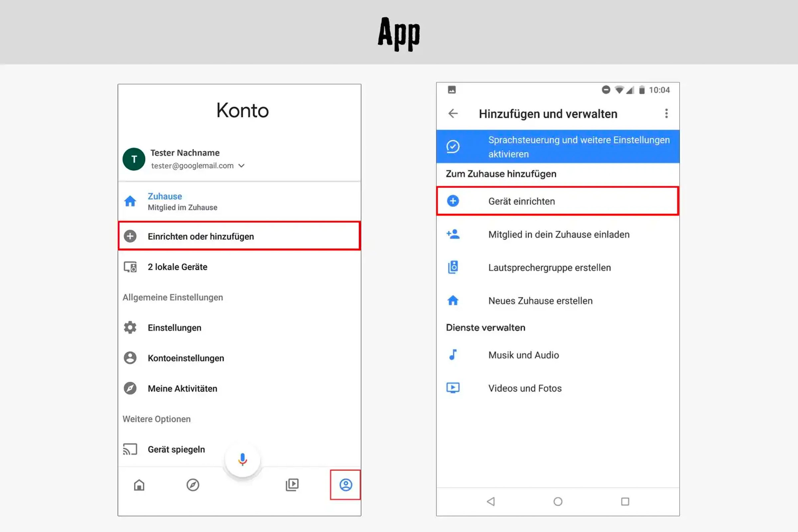Open the Discover compass tab

[193, 485]
